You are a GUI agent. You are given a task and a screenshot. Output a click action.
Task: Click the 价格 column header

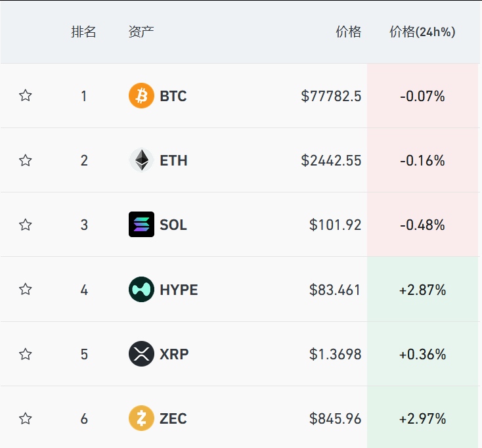pyautogui.click(x=348, y=32)
